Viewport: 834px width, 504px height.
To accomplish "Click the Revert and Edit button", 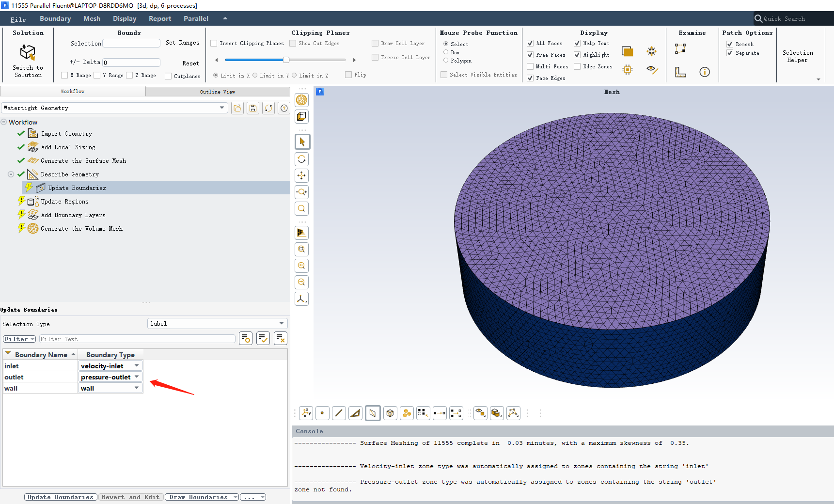I will [x=130, y=497].
